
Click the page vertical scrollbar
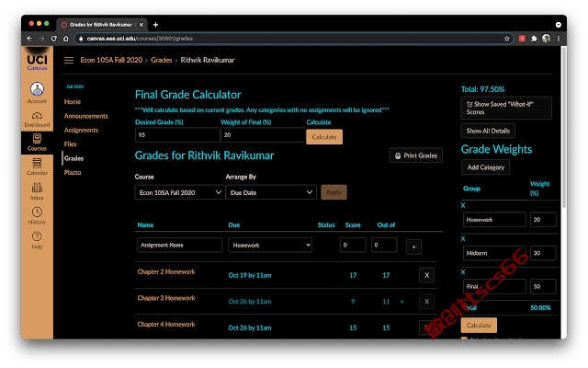[x=563, y=128]
